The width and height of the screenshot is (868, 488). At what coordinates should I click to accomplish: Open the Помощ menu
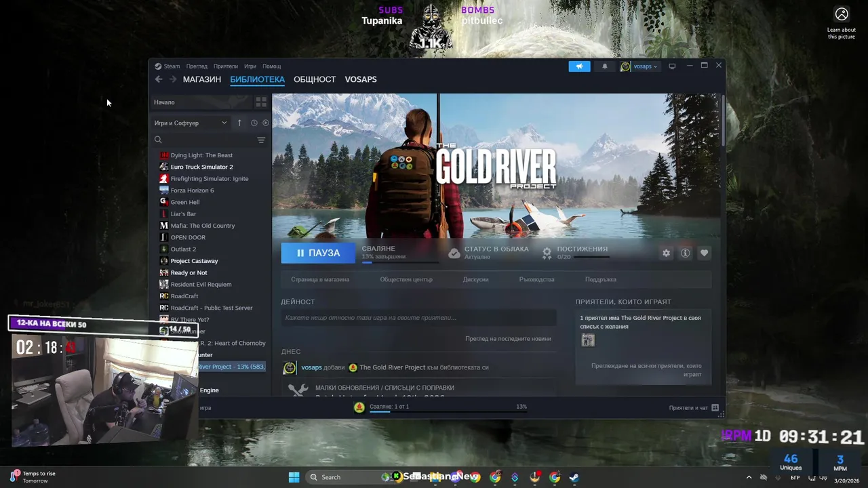tap(272, 66)
